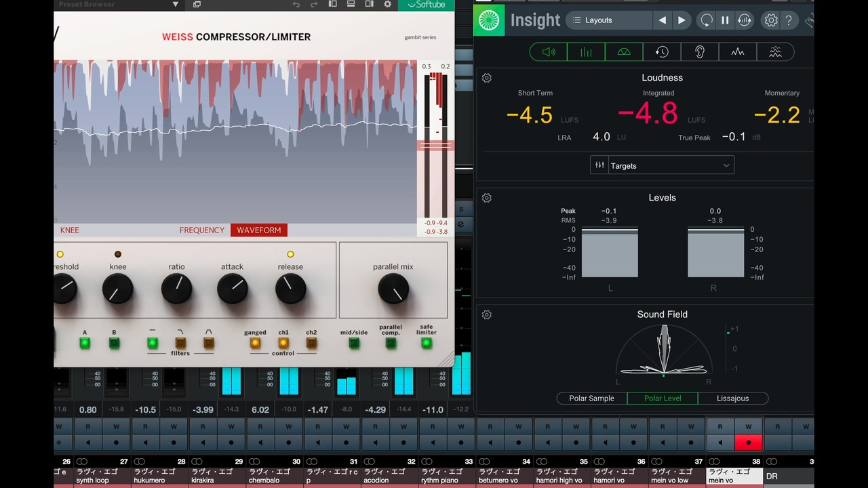Toggle mid/side mode

(354, 343)
